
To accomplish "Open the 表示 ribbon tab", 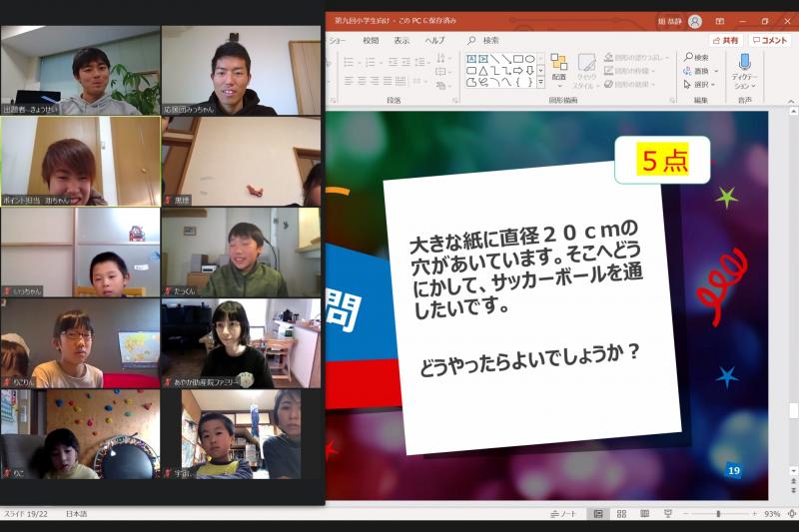I will pos(401,40).
